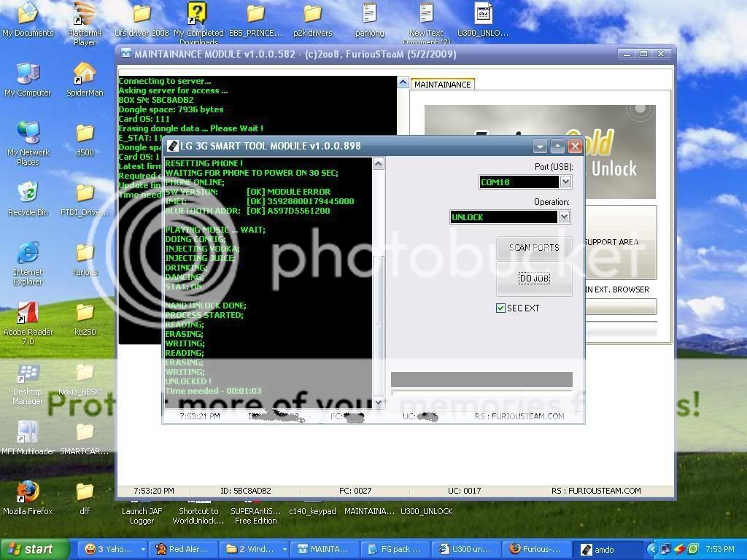This screenshot has height=560, width=747.
Task: Launch MFI Multiloader shortcut
Action: 28,438
